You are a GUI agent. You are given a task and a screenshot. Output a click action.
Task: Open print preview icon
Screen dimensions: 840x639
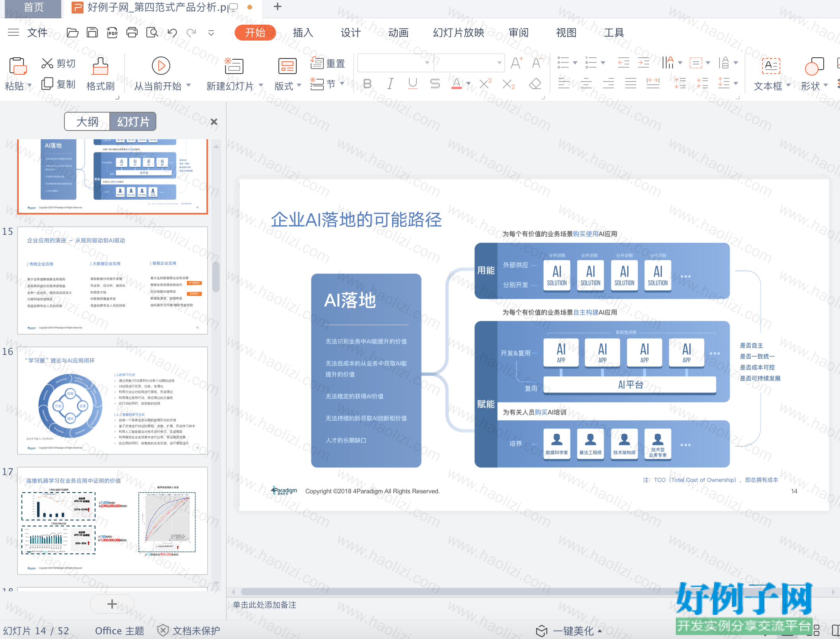[x=152, y=33]
